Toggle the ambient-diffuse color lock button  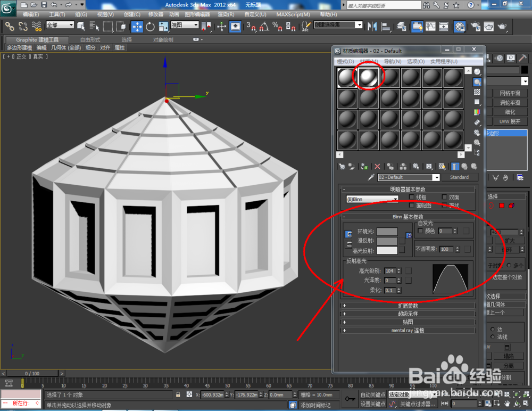pos(349,234)
